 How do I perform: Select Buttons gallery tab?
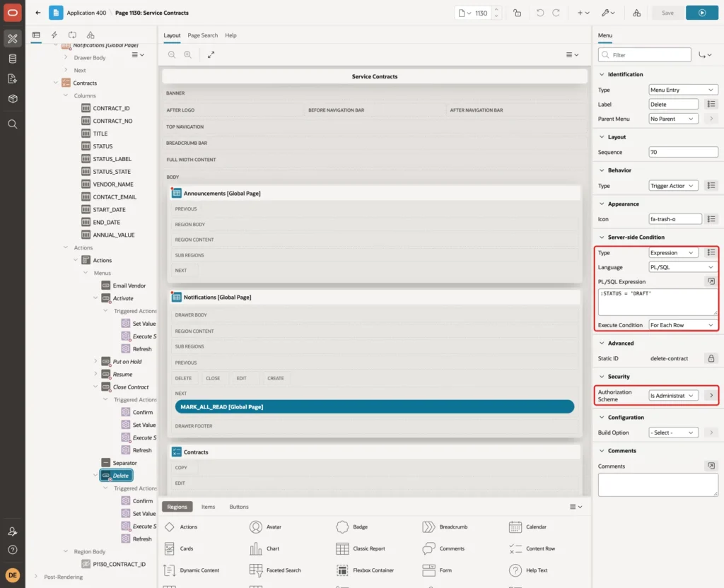(x=239, y=506)
